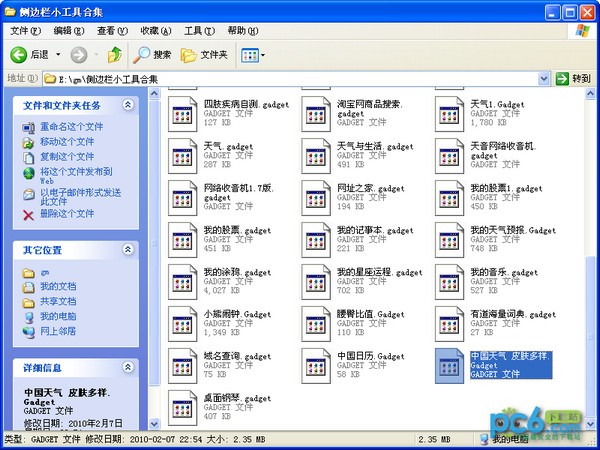Select the 四肢疾病自测.gadget file icon
The height and width of the screenshot is (450, 600).
[183, 114]
